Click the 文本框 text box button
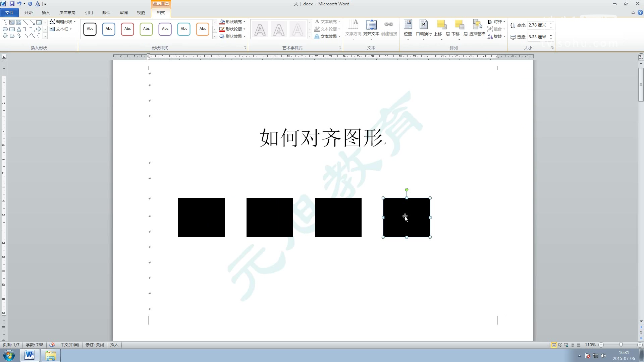 (x=61, y=29)
